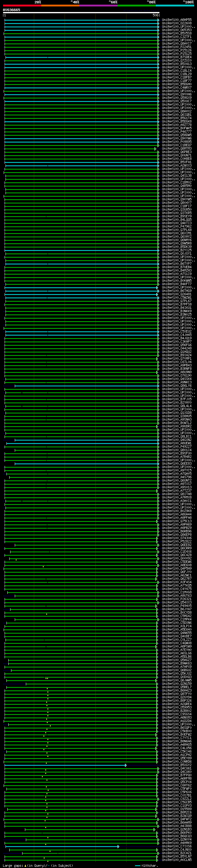Select the UniRef100_C3ZTF1 hit label
197x868 pixels.
(x=176, y=37)
